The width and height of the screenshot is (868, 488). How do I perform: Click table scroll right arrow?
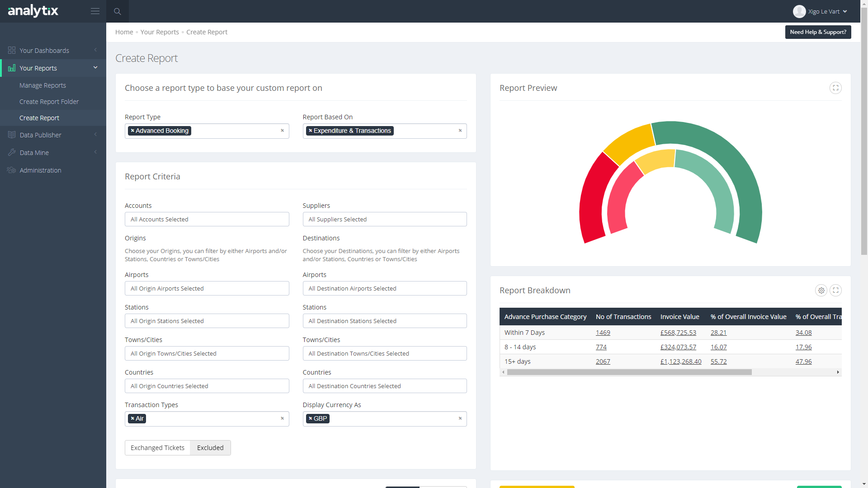tap(838, 372)
